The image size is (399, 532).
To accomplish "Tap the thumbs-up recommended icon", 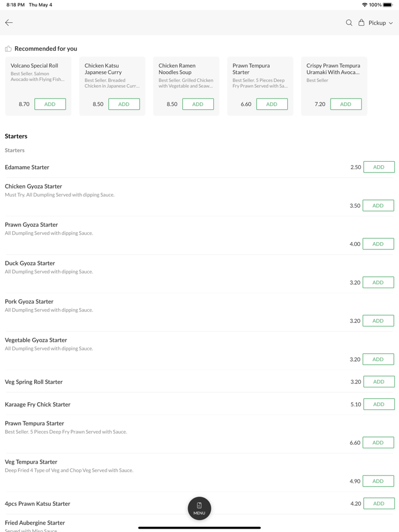I will pos(9,49).
